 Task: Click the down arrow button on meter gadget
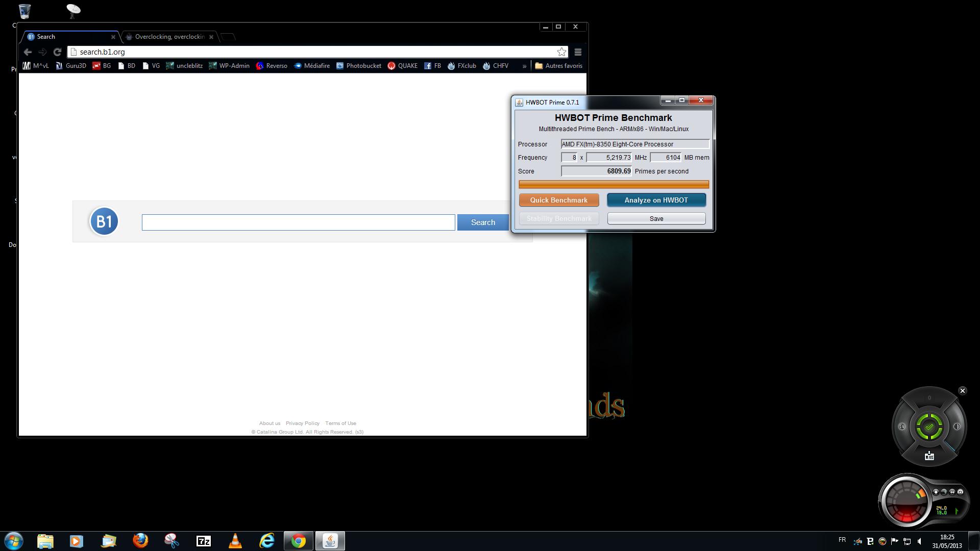click(936, 492)
